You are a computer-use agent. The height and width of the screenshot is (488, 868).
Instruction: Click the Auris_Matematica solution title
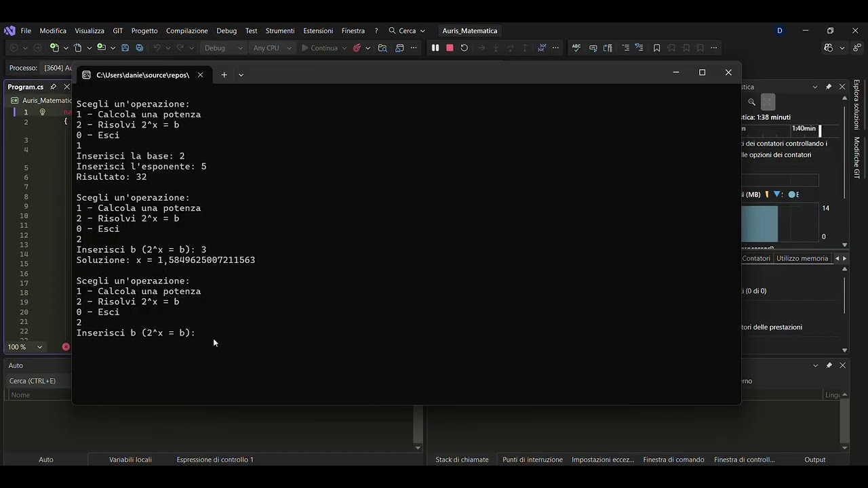[x=470, y=30]
